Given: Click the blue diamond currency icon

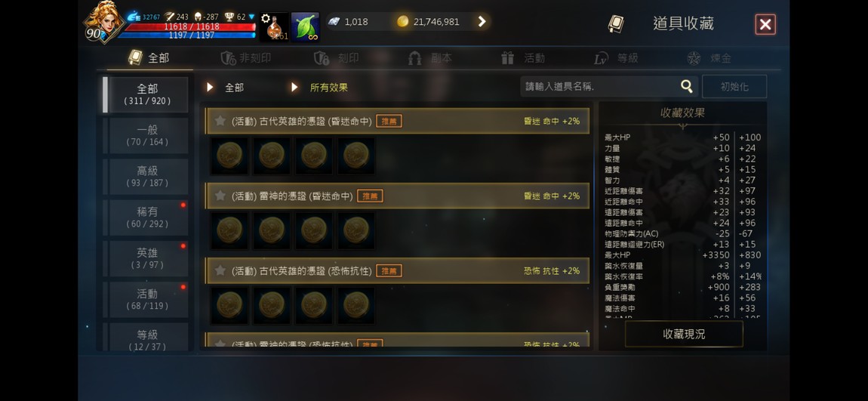Looking at the screenshot, I should tap(334, 22).
